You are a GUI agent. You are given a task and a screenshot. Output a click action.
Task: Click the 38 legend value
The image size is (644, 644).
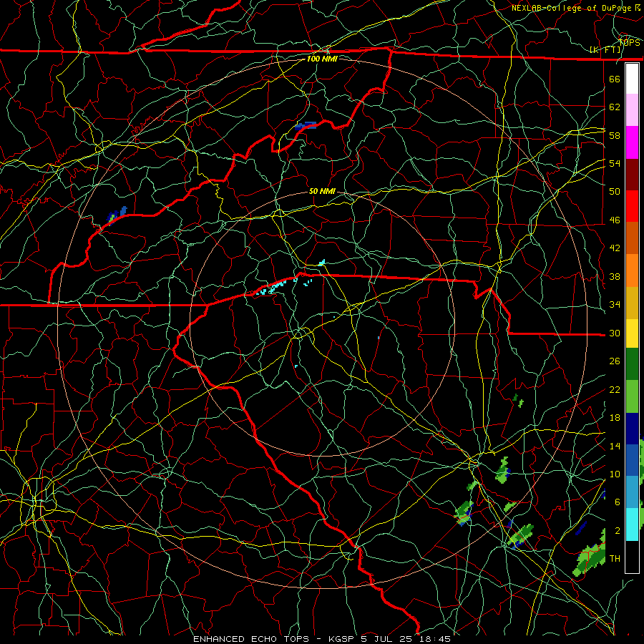click(x=615, y=276)
